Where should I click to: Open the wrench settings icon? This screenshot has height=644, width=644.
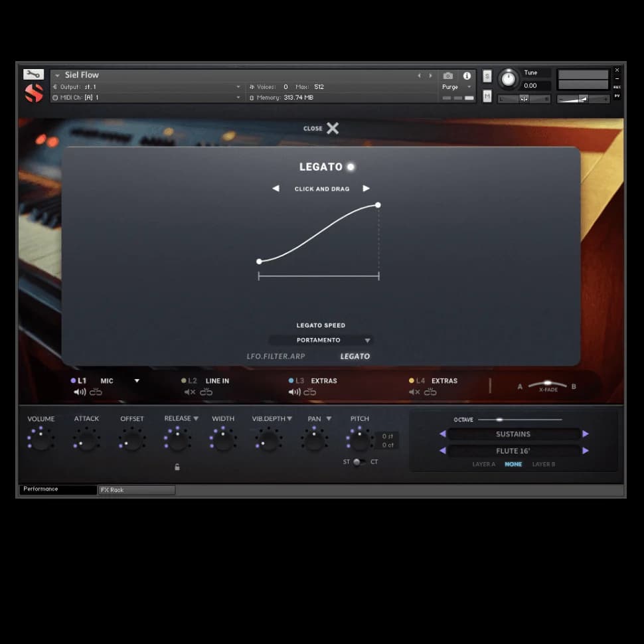coord(33,74)
